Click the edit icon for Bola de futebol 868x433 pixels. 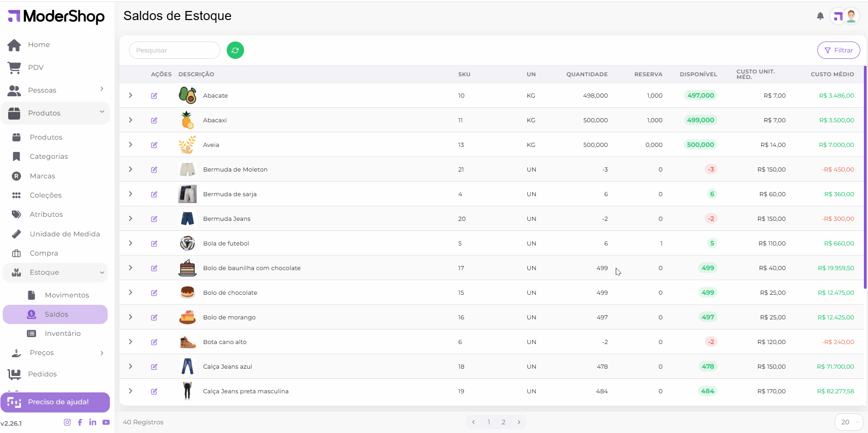click(x=154, y=244)
